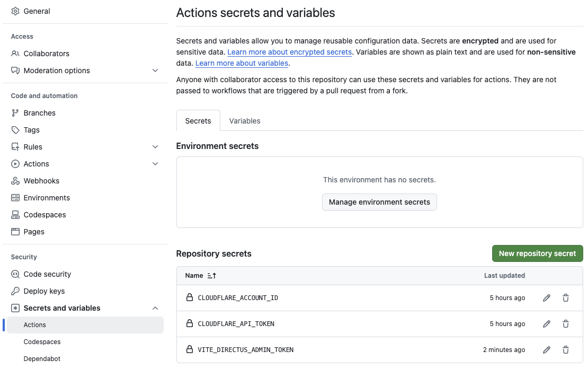Image resolution: width=588 pixels, height=369 pixels.
Task: Edit the VITE_DIRECTUS_ADMIN_TOKEN secret pencil icon
Action: tap(547, 350)
